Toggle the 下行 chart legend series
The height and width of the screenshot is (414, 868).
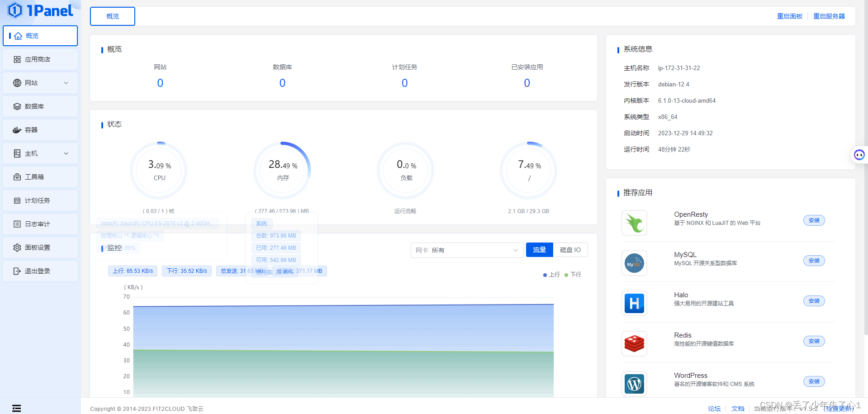tap(573, 275)
